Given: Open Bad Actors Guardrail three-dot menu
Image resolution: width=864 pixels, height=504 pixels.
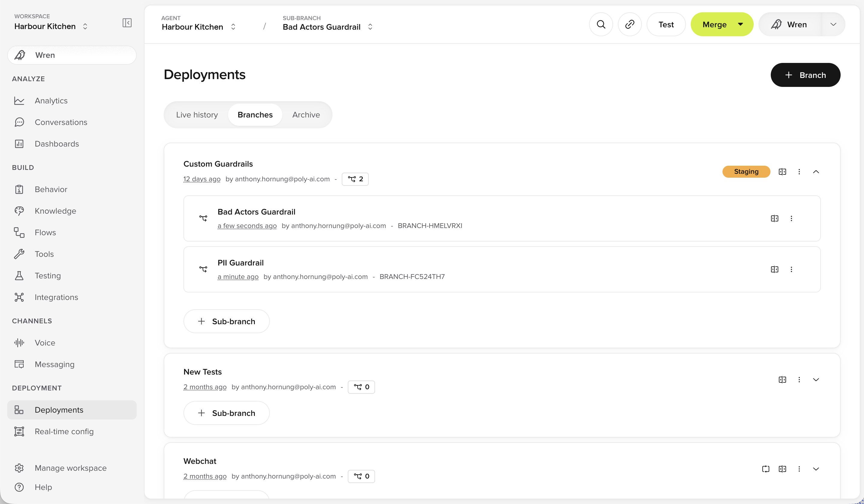Looking at the screenshot, I should click(791, 219).
